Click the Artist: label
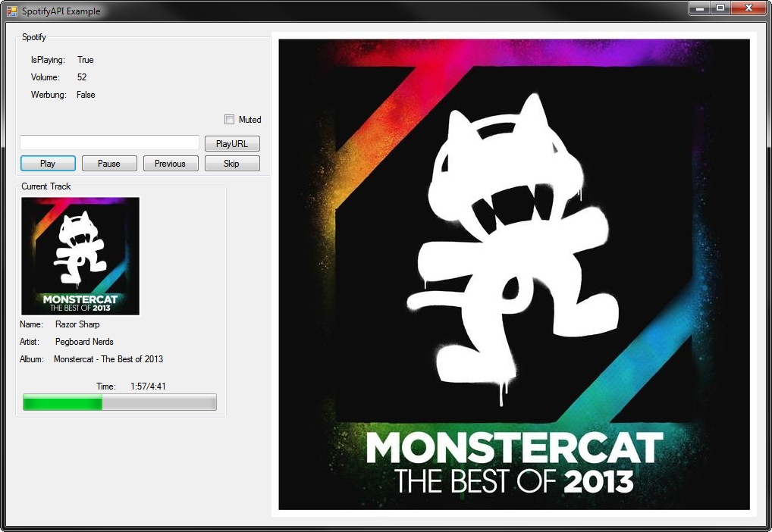The height and width of the screenshot is (532, 772). coord(30,342)
